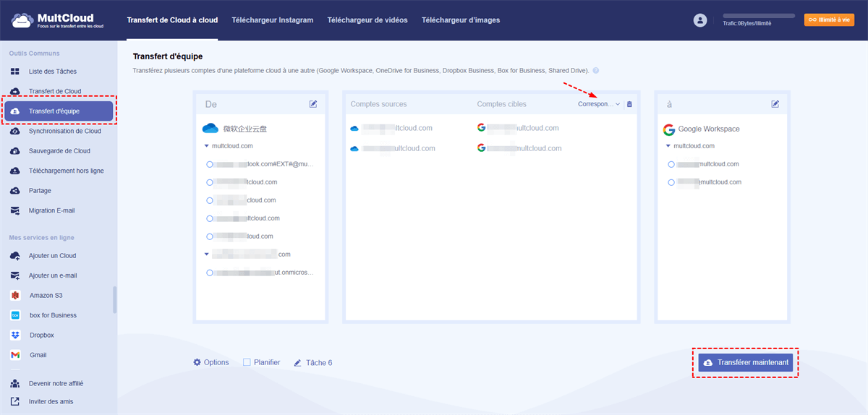Click the Ajouter un e-mail icon
This screenshot has height=415, width=868.
pos(15,275)
